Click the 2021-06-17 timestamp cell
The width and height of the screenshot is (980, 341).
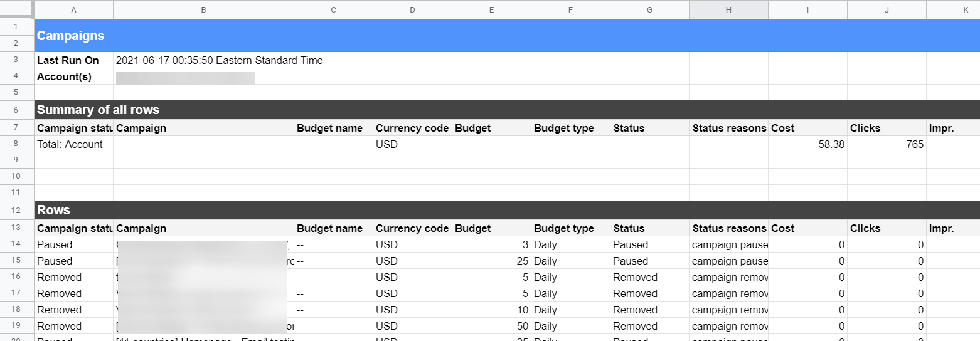[x=220, y=61]
